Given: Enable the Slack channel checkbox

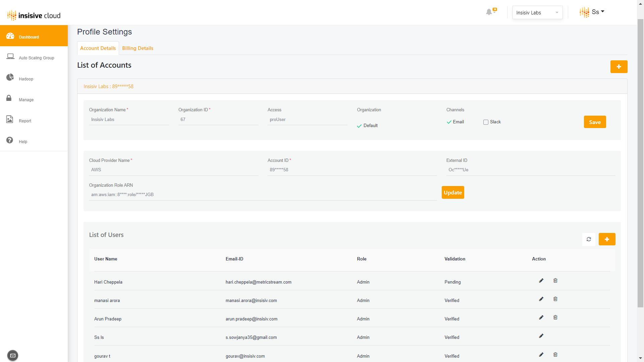Looking at the screenshot, I should coord(486,122).
